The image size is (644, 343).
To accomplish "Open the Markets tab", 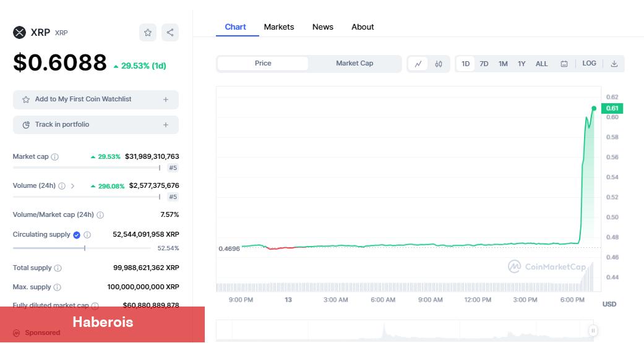I will [279, 27].
